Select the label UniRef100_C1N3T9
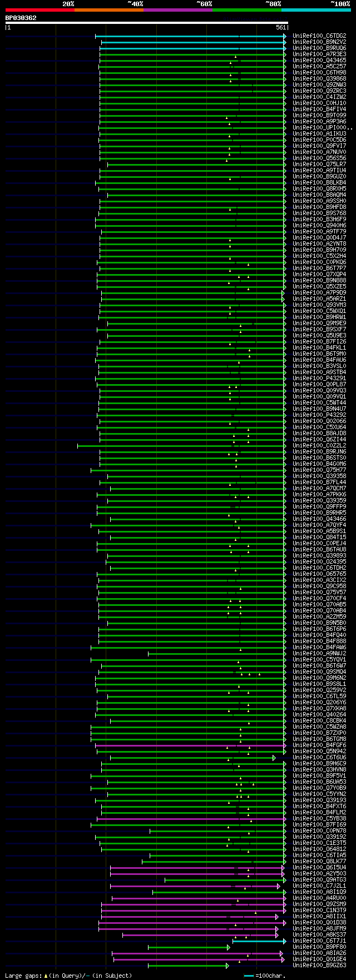356x980 pixels. 319,910
